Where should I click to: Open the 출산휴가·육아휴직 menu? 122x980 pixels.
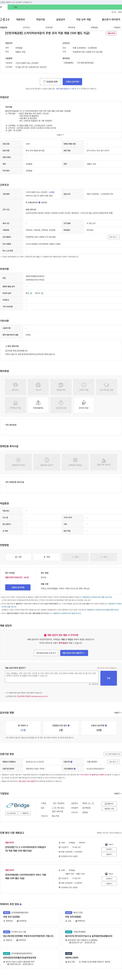pyautogui.click(x=111, y=19)
